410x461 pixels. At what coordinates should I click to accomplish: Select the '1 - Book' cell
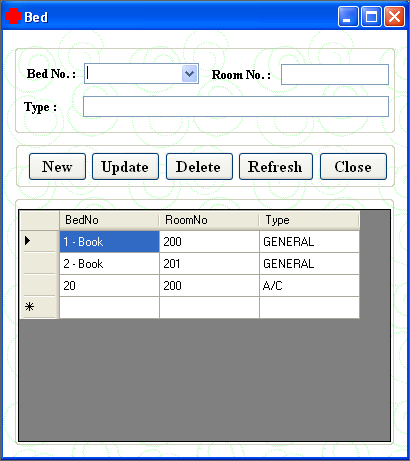(x=109, y=242)
